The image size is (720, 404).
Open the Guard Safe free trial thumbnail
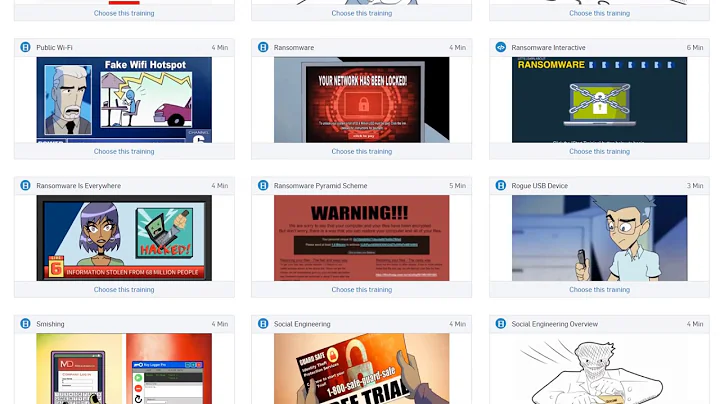[x=362, y=369]
